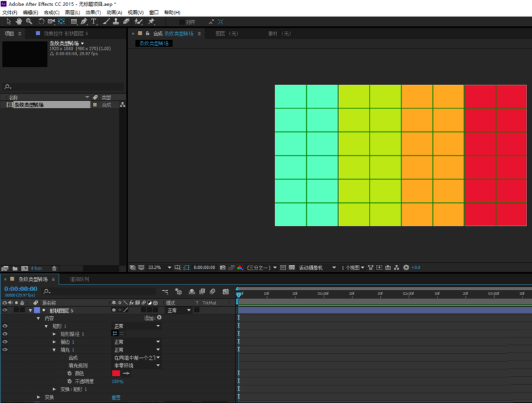532x403 pixels.
Task: Select the Zoom magnifier tool
Action: pos(29,22)
